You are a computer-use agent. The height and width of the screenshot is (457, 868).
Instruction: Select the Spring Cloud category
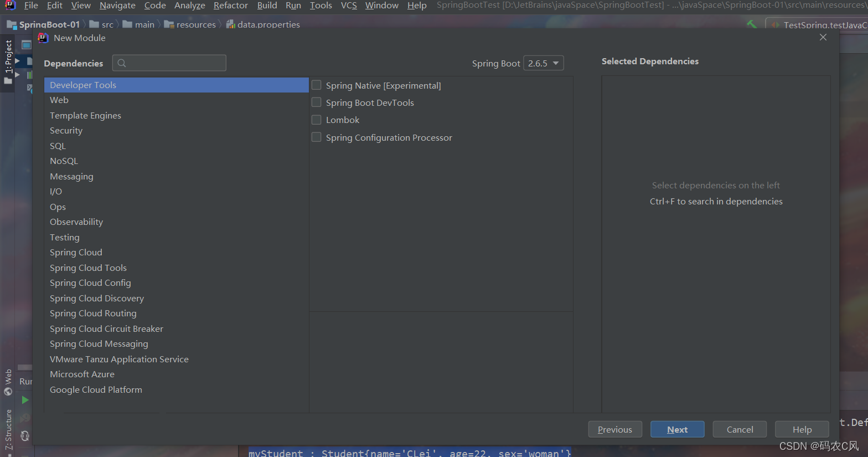(x=177, y=253)
